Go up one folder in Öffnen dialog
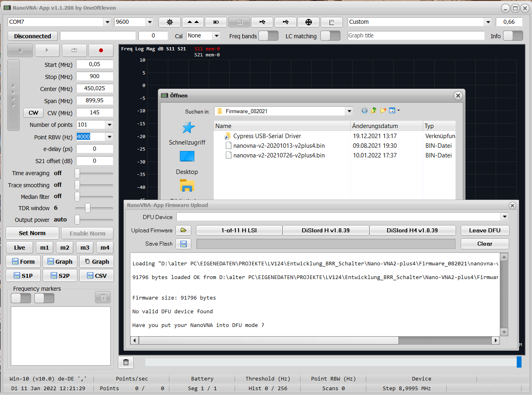This screenshot has height=395, width=532. pyautogui.click(x=373, y=111)
